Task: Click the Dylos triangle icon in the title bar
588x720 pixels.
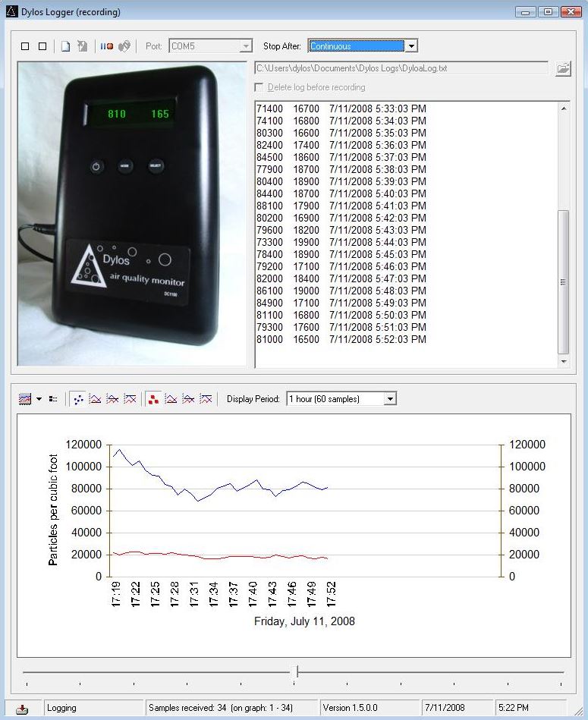Action: [11, 11]
